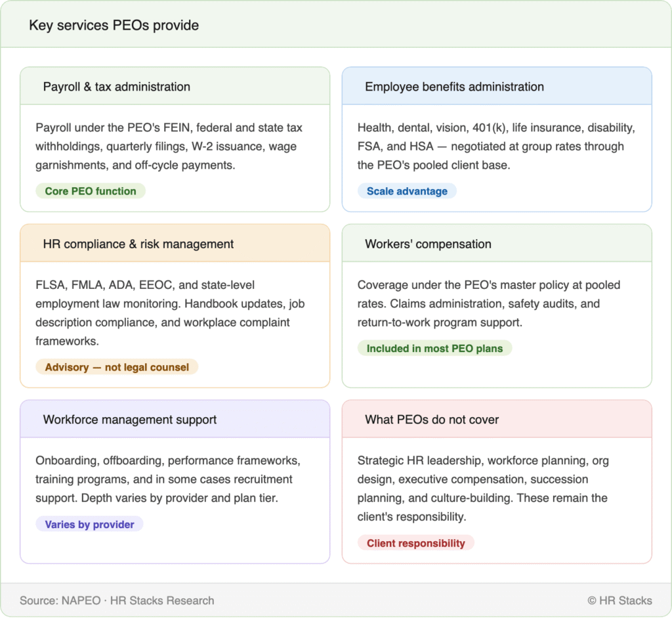The height and width of the screenshot is (618, 672).
Task: Select the 'Employee benefits administration' card heading
Action: click(x=454, y=87)
